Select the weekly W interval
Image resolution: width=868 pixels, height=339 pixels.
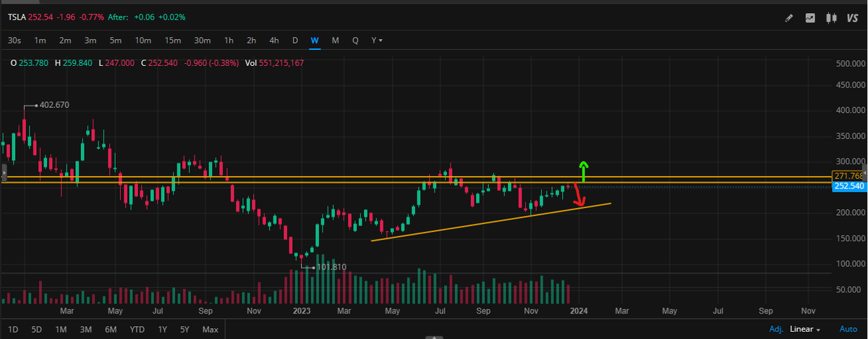[315, 40]
